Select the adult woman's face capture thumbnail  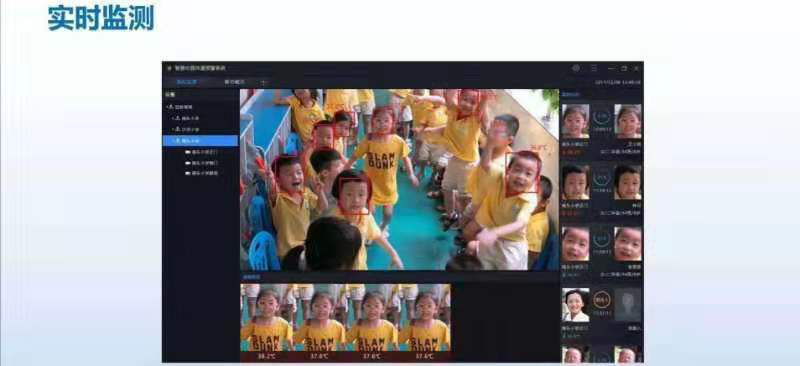pyautogui.click(x=576, y=305)
